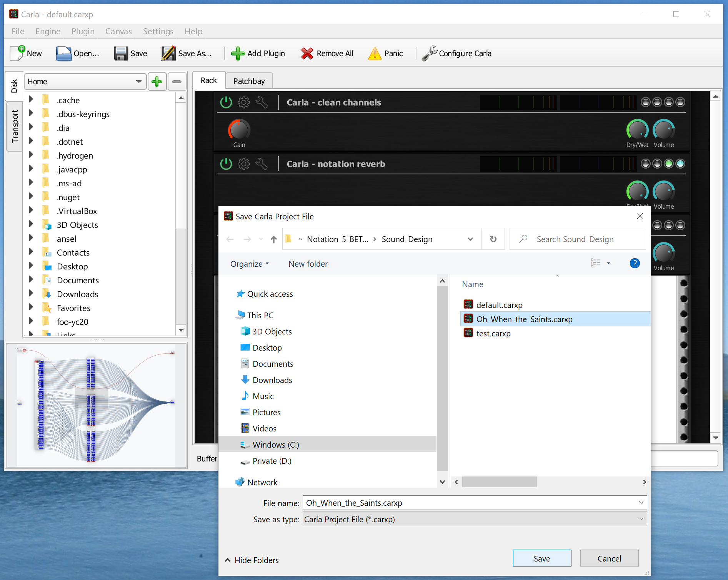The image size is (728, 580).
Task: Hide Folders toggle in Save dialog
Action: (x=252, y=560)
